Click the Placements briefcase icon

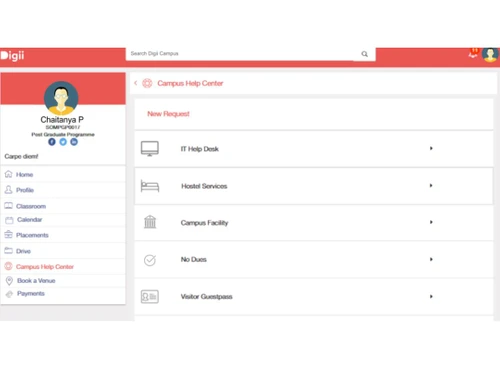pyautogui.click(x=9, y=235)
